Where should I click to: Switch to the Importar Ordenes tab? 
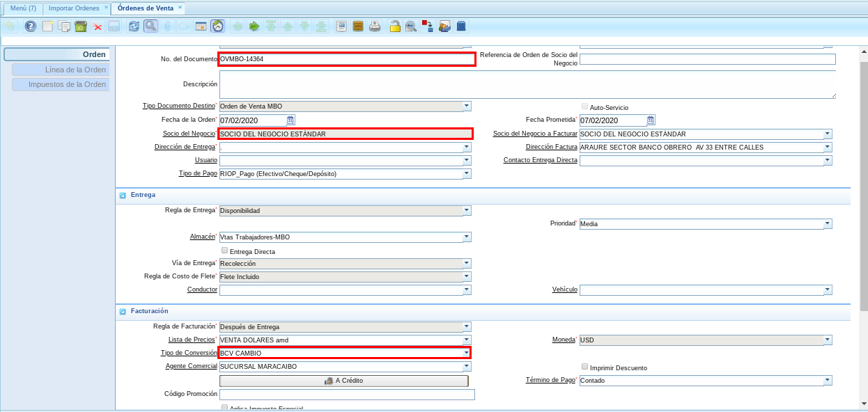pos(74,8)
